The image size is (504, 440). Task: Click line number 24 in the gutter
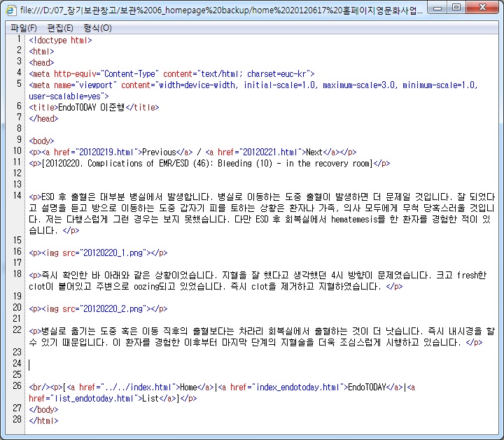[17, 364]
